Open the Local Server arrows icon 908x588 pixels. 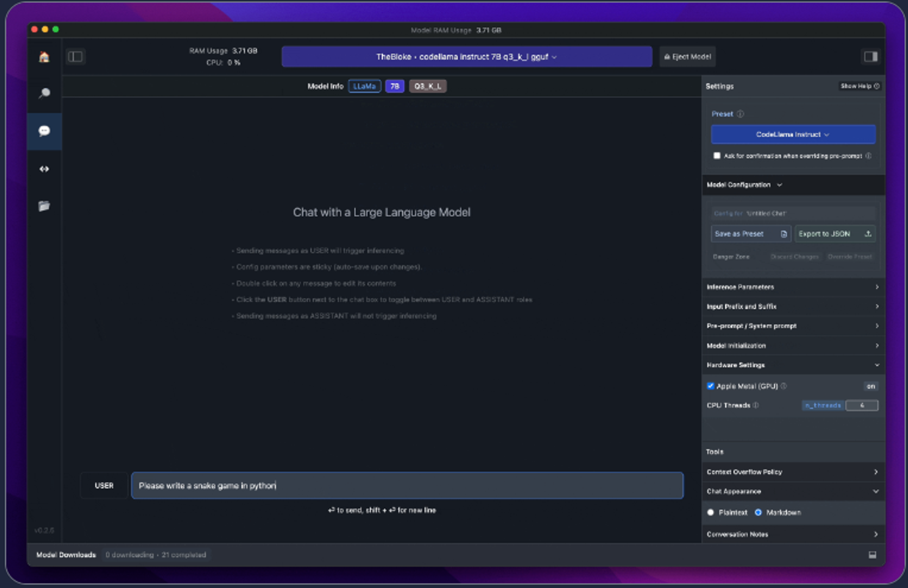(x=44, y=169)
